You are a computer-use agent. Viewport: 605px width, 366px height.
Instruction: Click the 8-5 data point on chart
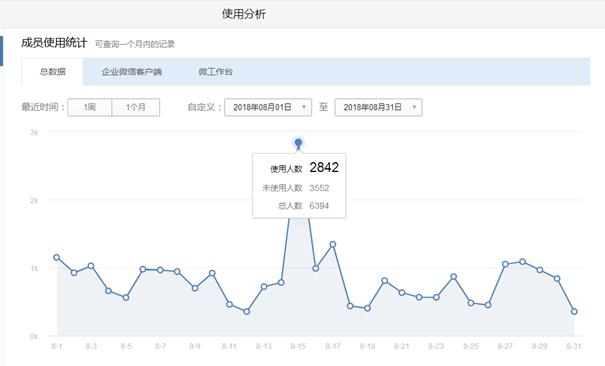point(126,297)
